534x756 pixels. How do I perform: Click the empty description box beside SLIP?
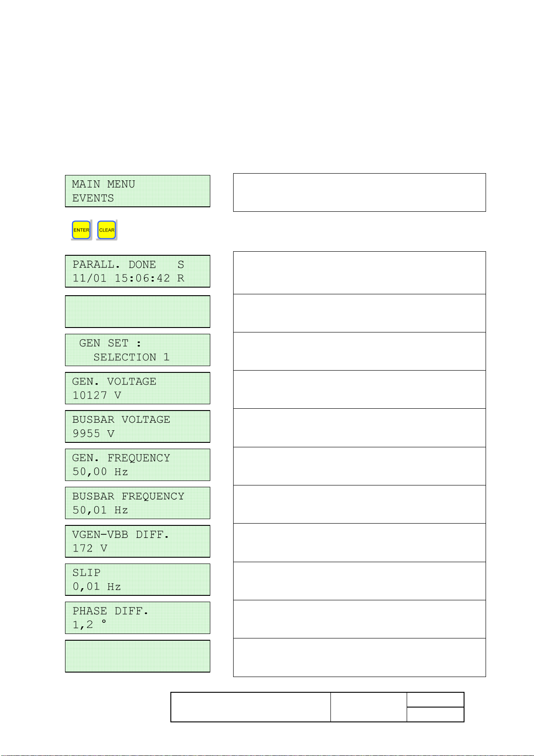pos(360,581)
